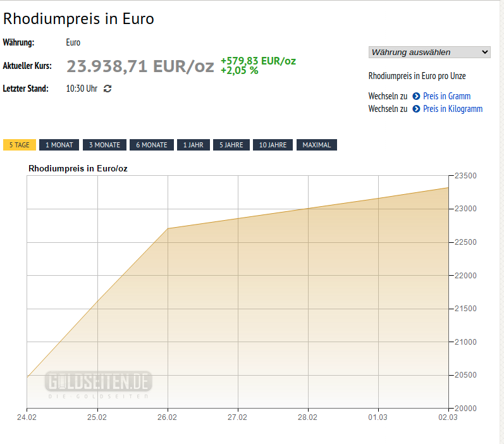
Task: Select the 5 TAGE time range tab
Action: click(20, 145)
